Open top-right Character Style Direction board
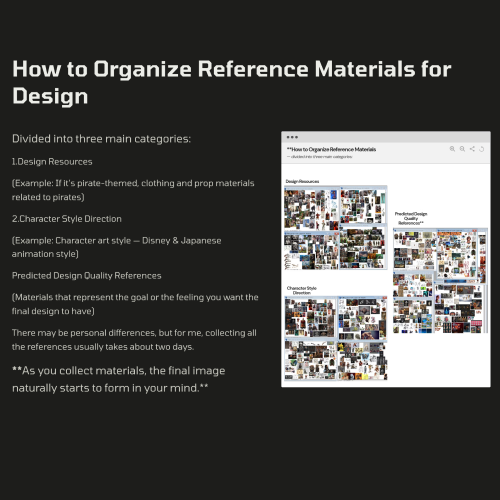The width and height of the screenshot is (500, 500). click(362, 318)
